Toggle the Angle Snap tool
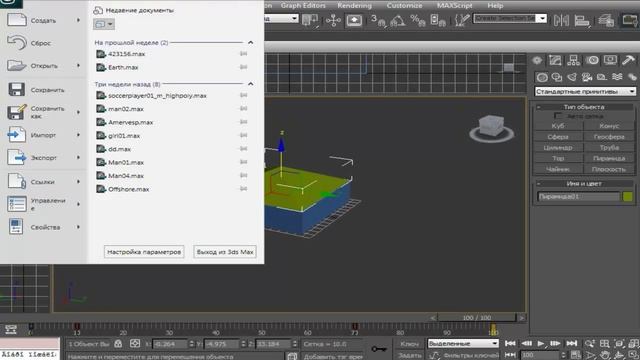This screenshot has width=640, height=360. (398, 20)
